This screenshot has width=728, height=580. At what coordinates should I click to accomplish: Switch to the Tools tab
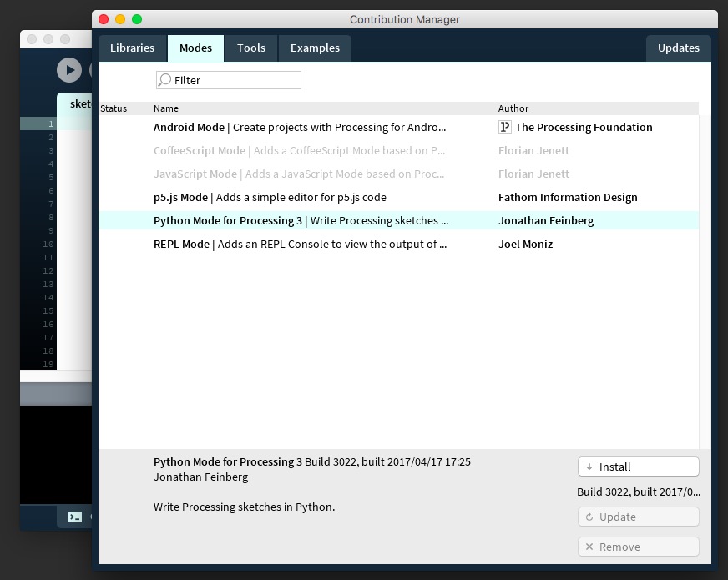[250, 48]
